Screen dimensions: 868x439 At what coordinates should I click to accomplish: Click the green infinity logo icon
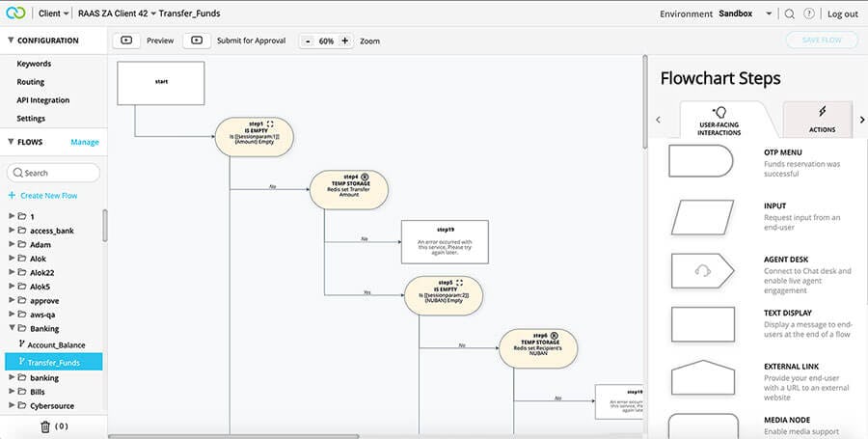click(15, 13)
